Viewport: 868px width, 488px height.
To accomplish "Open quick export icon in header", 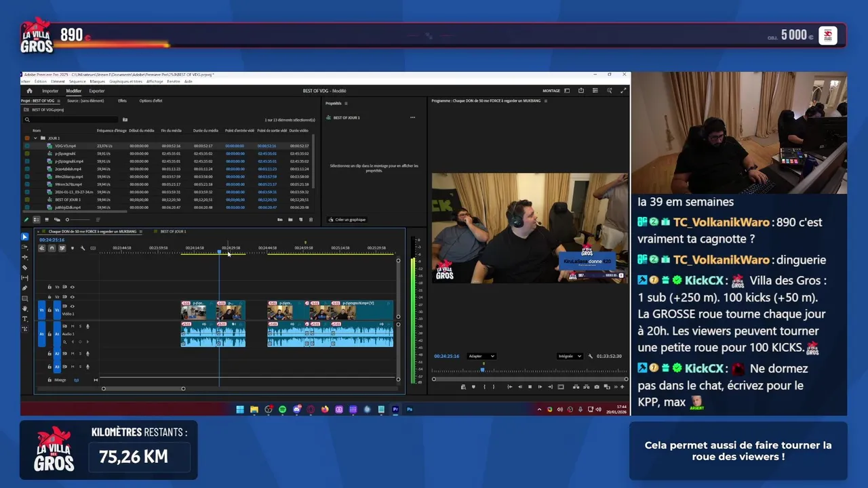I will pos(581,90).
